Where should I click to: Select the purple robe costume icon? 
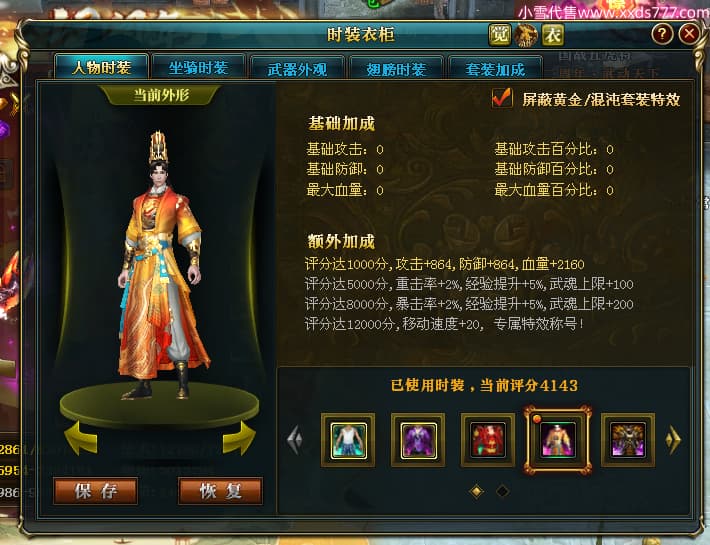pyautogui.click(x=418, y=440)
